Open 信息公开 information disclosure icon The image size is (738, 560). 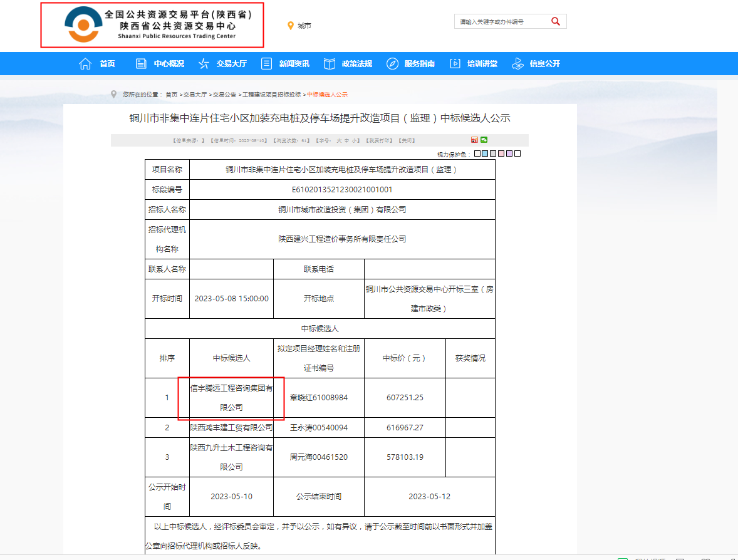[x=517, y=63]
